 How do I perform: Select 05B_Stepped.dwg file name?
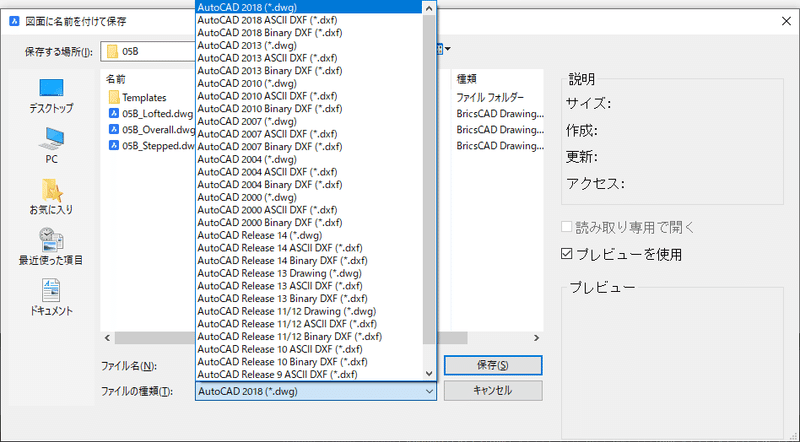click(159, 145)
